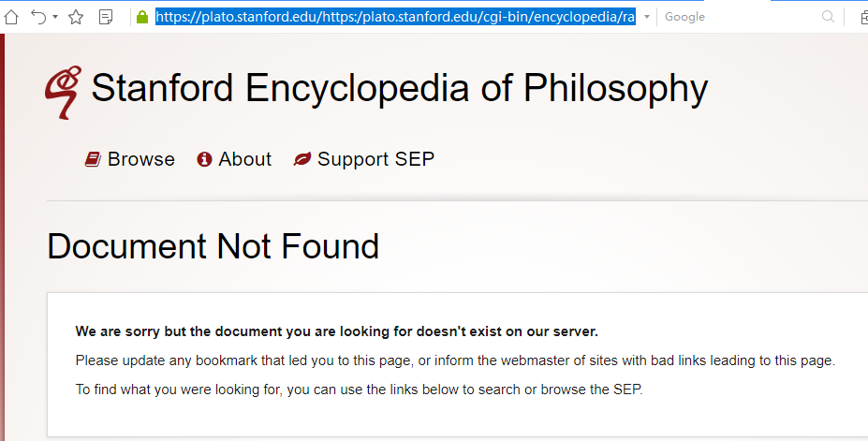Screen dimensions: 868x441
Task: Open the Support SEP menu
Action: (375, 160)
